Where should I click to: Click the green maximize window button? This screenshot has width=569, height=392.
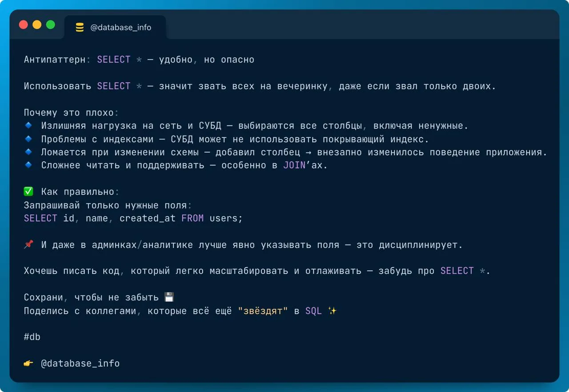(x=51, y=25)
